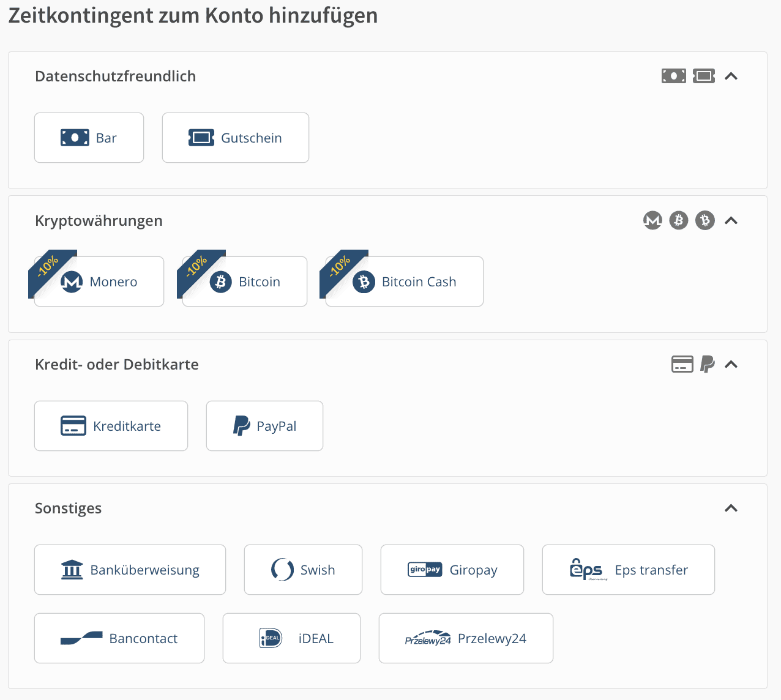This screenshot has width=781, height=700.
Task: Choose Kreditkarte as payment method
Action: coord(111,426)
